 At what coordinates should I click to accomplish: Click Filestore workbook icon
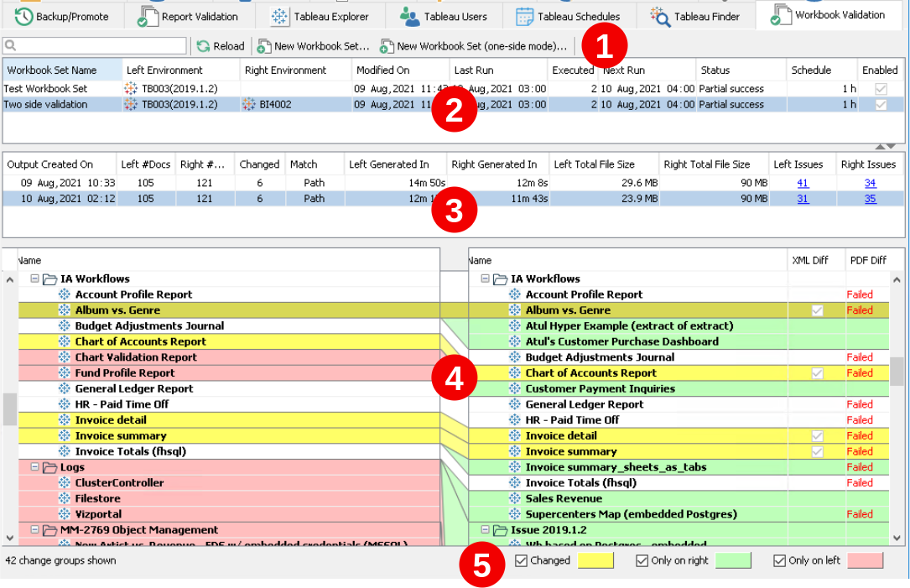pyautogui.click(x=65, y=498)
